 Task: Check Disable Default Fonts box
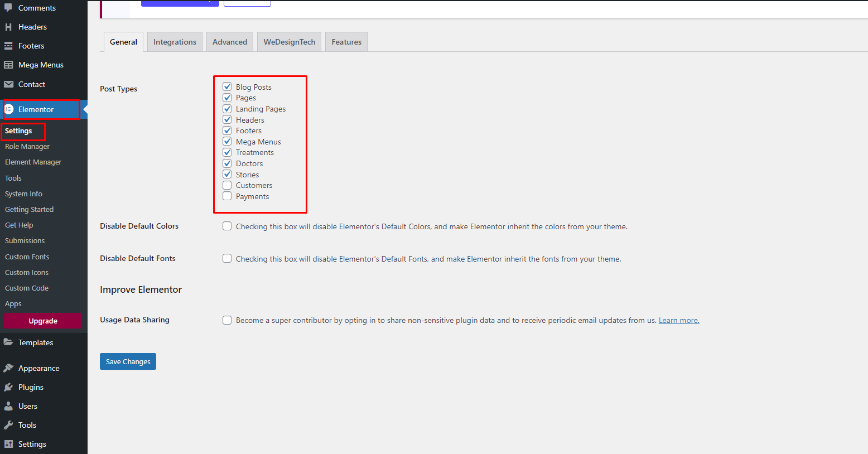coord(227,258)
